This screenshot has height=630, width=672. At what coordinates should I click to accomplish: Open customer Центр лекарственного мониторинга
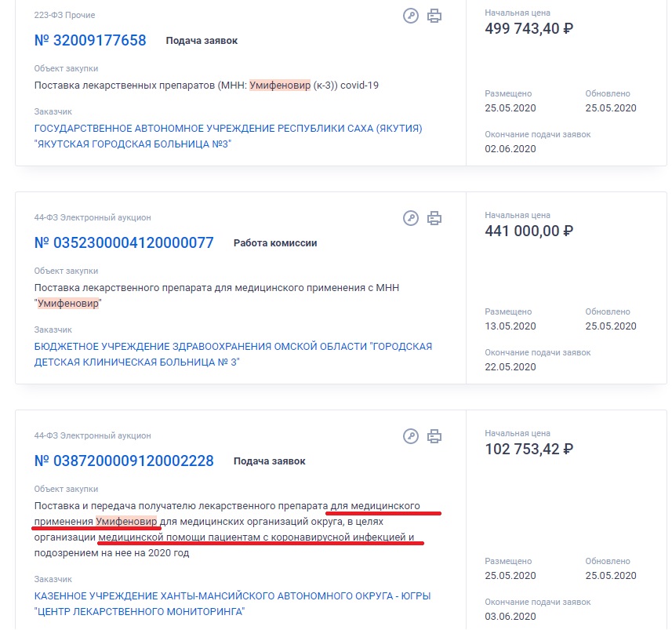pyautogui.click(x=232, y=604)
